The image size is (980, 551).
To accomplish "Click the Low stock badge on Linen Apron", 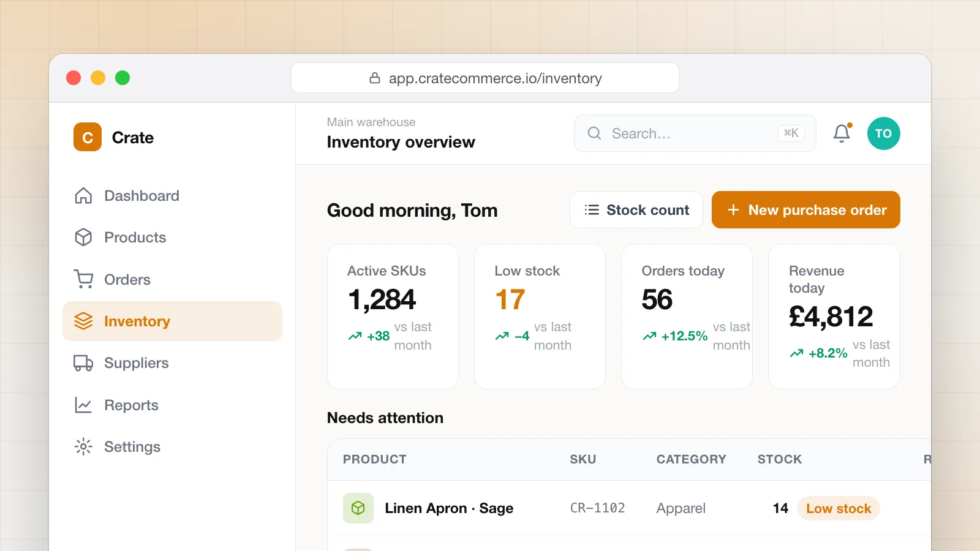I will coord(839,508).
